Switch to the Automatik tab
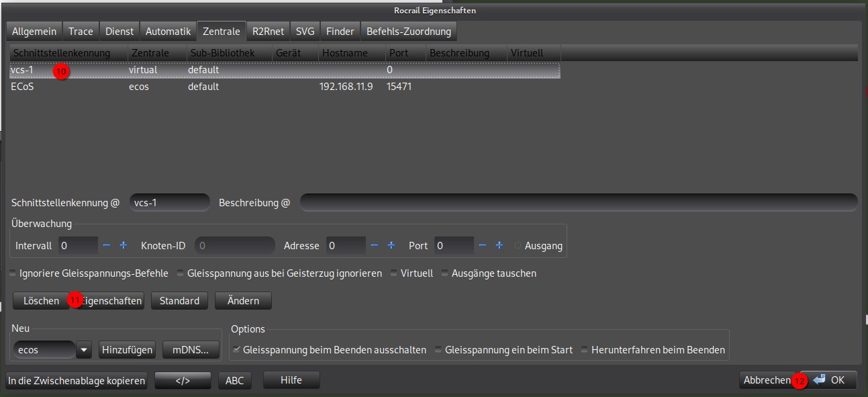 168,31
